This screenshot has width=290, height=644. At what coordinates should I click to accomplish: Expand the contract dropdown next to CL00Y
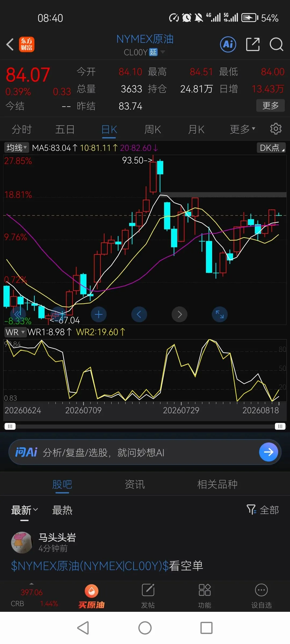[x=163, y=52]
